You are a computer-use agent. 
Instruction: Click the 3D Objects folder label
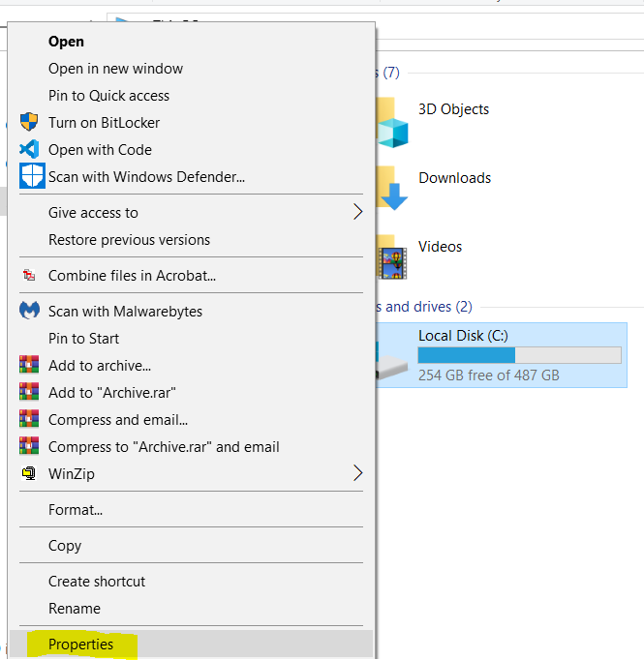[453, 109]
